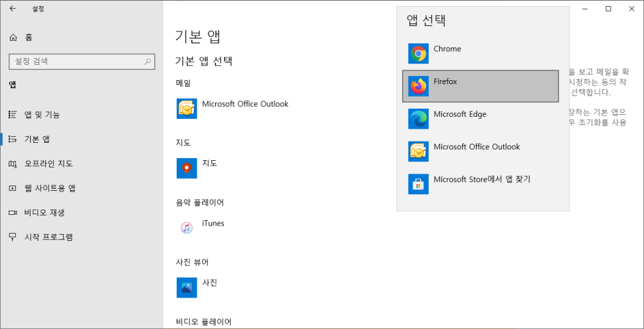Select 기본 앱 in sidebar
644x329 pixels.
pos(82,139)
